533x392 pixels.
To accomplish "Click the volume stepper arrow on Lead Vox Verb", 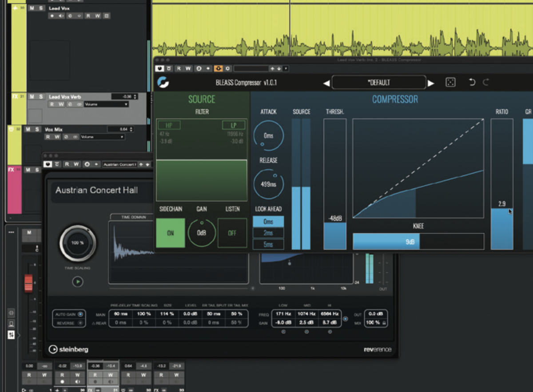I will click(x=135, y=96).
